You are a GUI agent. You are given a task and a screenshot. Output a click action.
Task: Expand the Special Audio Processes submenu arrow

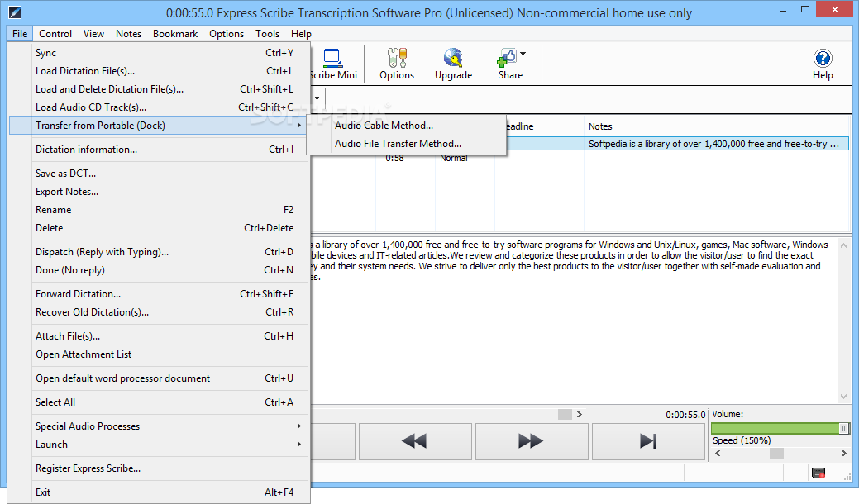(x=299, y=426)
